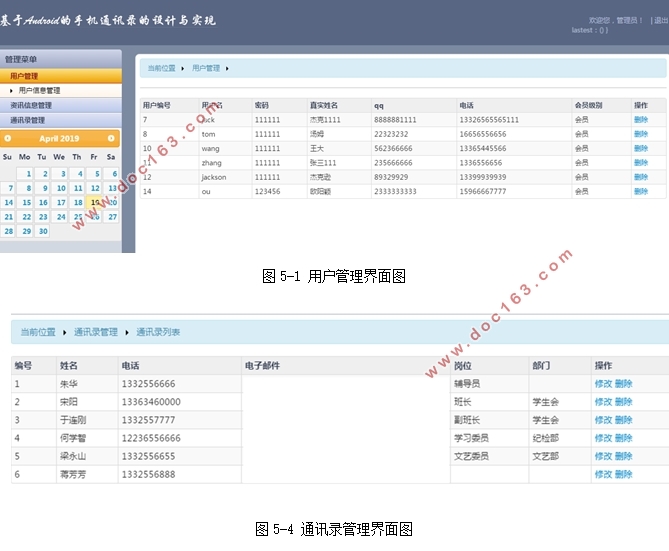Modify contact 于连刚

click(603, 420)
